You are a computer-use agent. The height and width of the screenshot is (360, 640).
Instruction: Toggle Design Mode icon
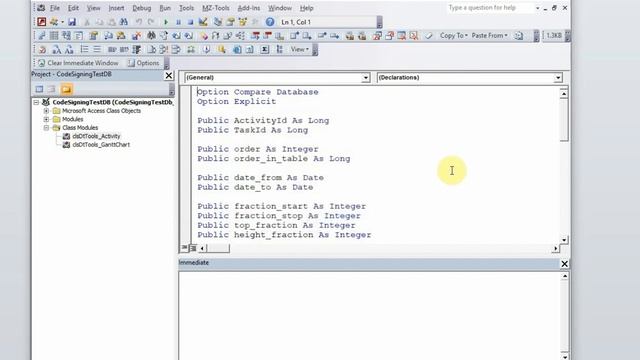[203, 22]
